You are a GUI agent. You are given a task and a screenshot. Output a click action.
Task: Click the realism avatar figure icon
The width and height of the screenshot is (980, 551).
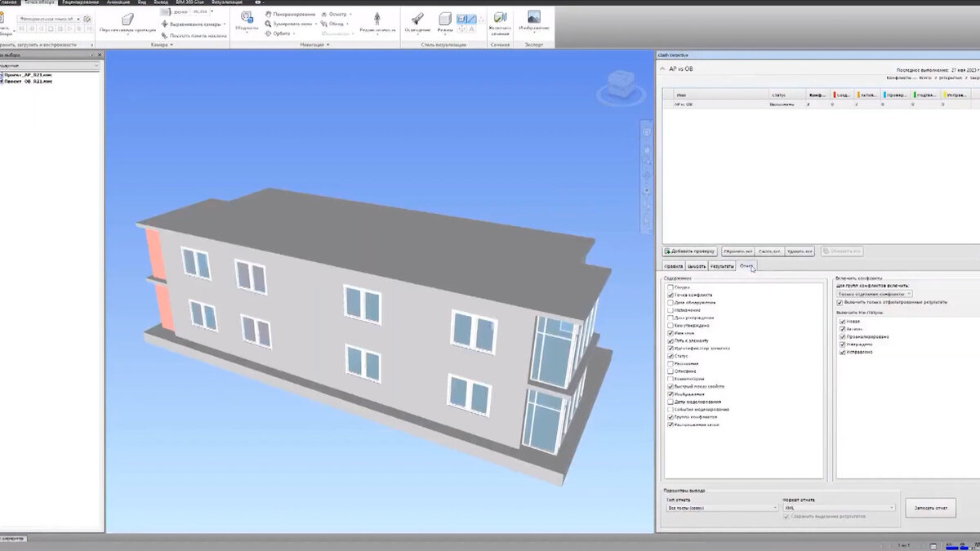click(376, 18)
